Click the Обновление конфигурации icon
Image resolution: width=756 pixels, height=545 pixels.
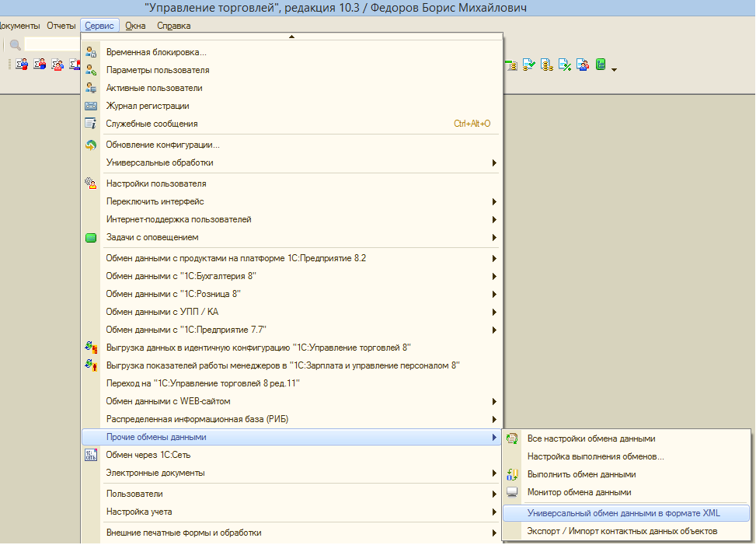tap(91, 145)
